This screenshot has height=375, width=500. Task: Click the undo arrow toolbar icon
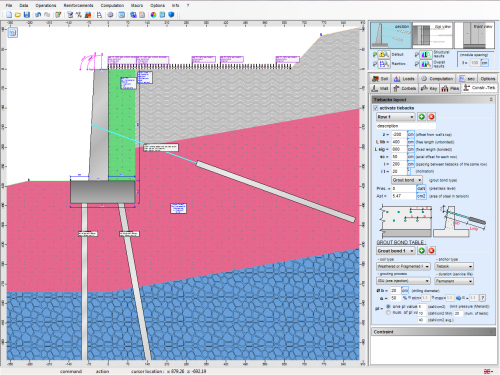(38, 15)
